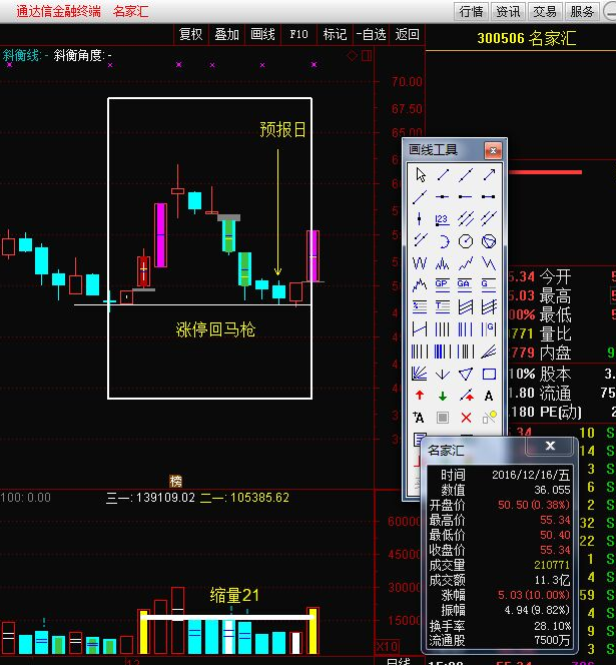Select the H-shaped span measurement tool
Screen dimensions: 616x665
[x=420, y=329]
